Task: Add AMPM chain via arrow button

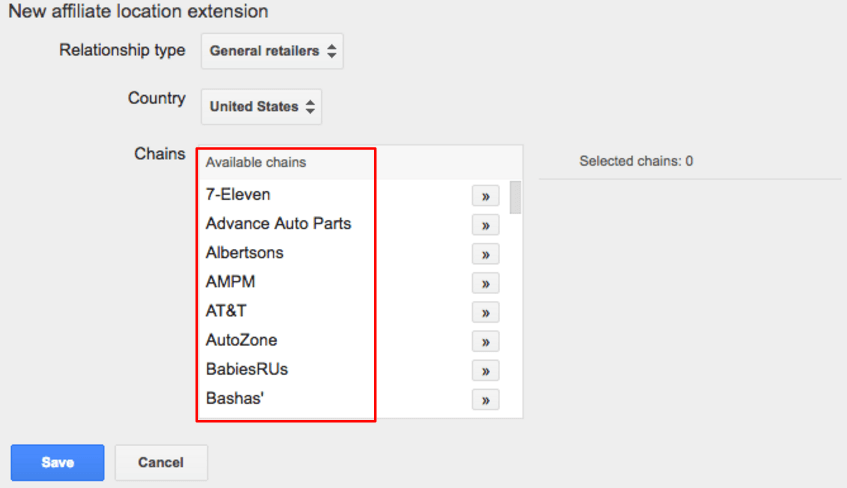Action: coord(485,283)
